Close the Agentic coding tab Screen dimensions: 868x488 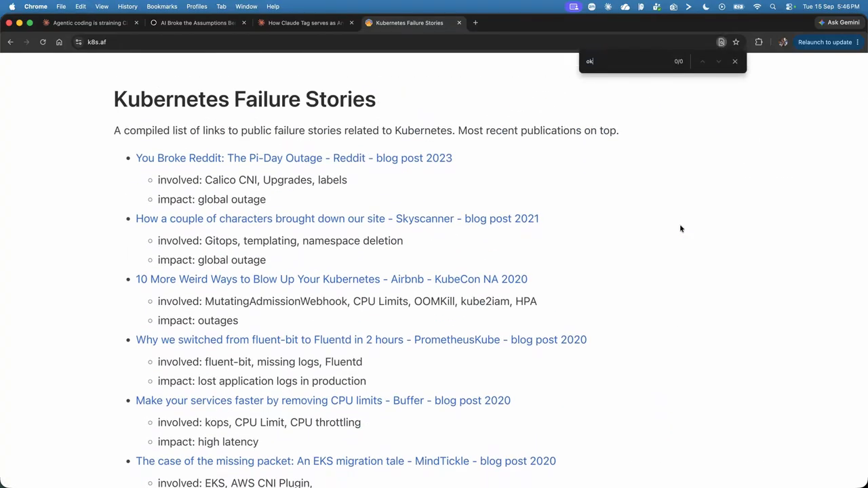click(136, 23)
